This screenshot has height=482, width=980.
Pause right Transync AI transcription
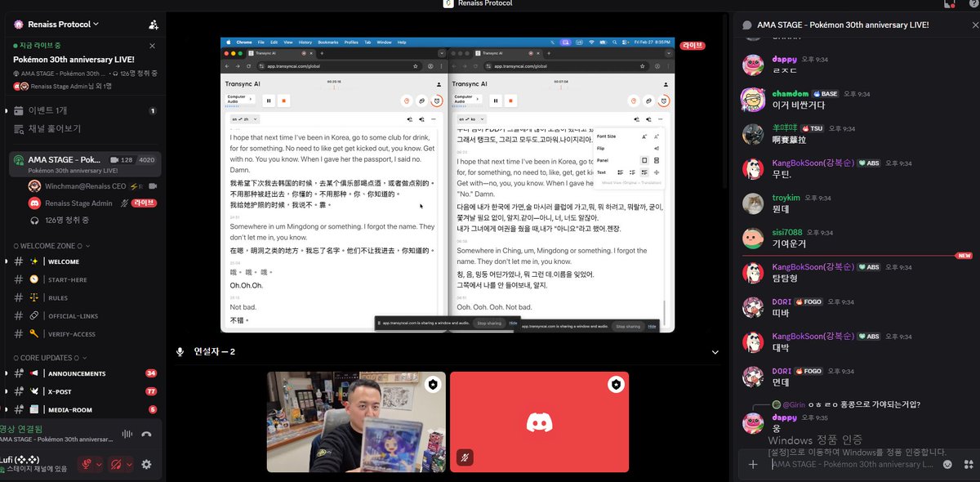click(496, 101)
